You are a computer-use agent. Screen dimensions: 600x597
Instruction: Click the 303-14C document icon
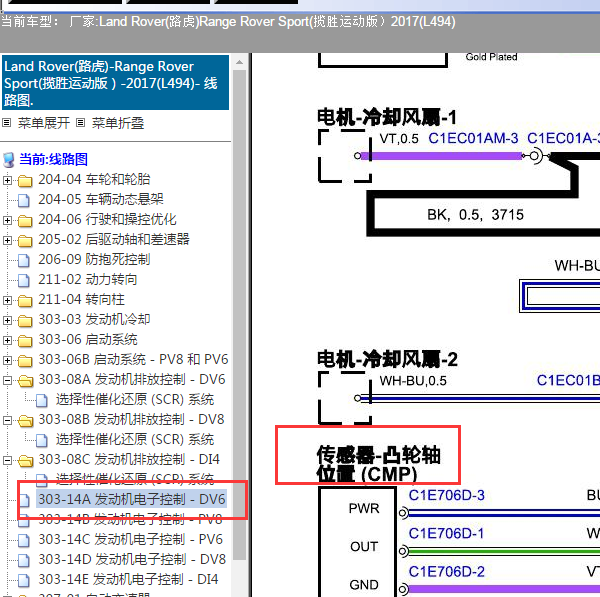click(x=24, y=540)
